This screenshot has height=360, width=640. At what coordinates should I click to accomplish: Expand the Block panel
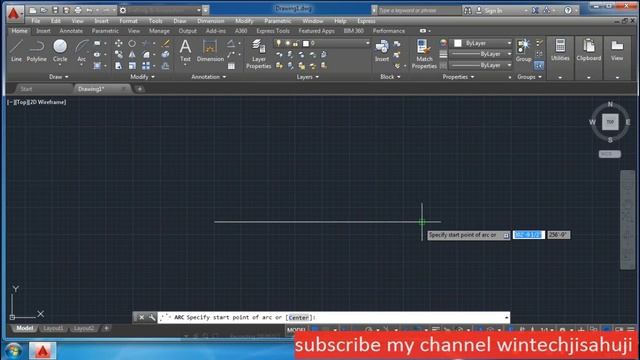pyautogui.click(x=390, y=77)
